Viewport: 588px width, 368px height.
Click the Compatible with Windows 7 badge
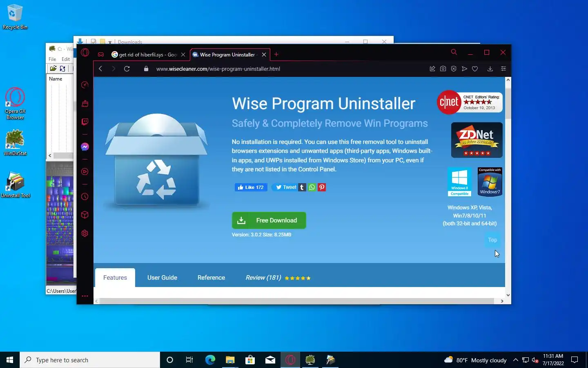pyautogui.click(x=490, y=182)
